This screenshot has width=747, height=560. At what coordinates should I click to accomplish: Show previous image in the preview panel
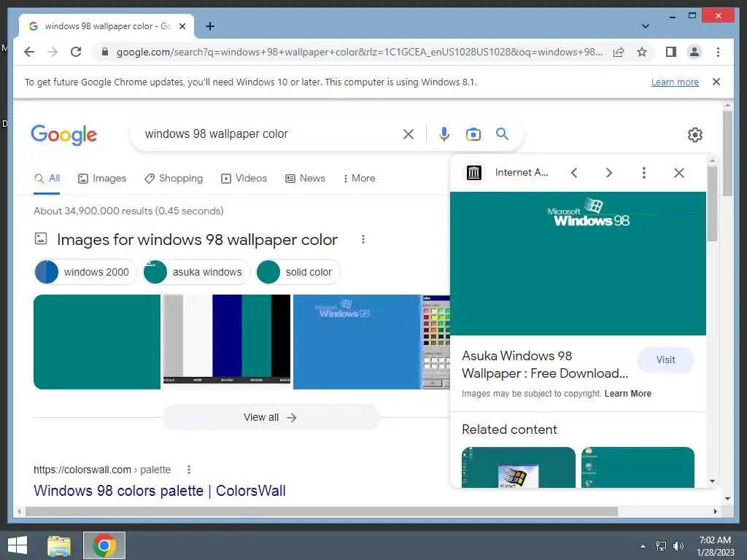pos(574,173)
